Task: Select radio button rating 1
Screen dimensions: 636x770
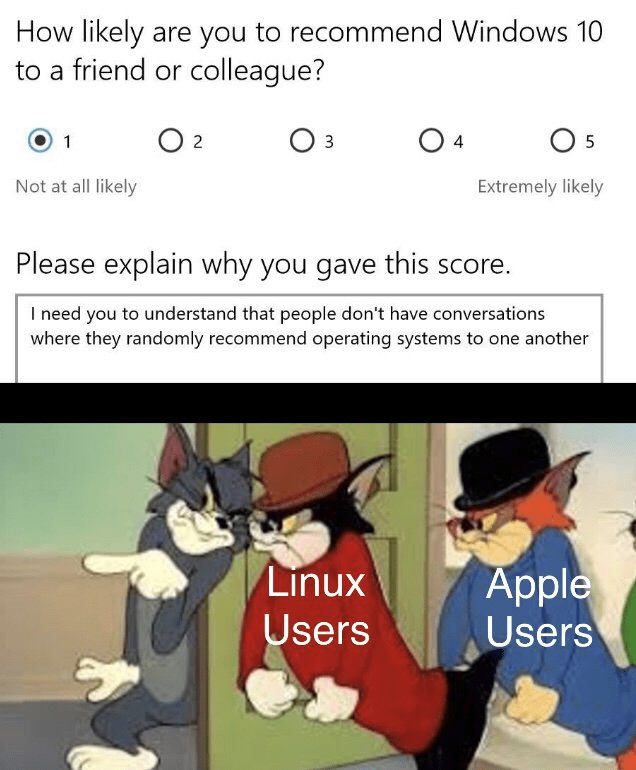Action: 40,140
